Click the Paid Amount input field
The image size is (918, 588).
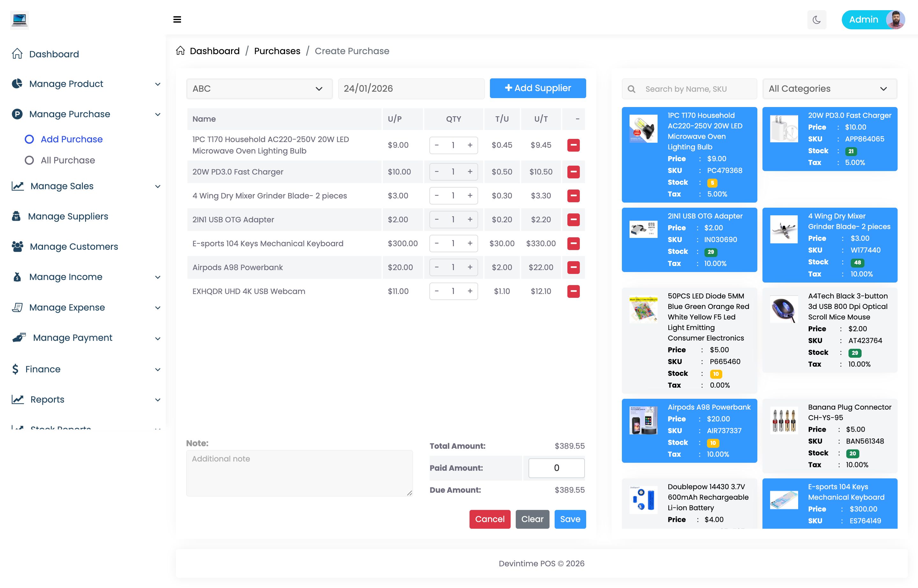click(x=556, y=468)
